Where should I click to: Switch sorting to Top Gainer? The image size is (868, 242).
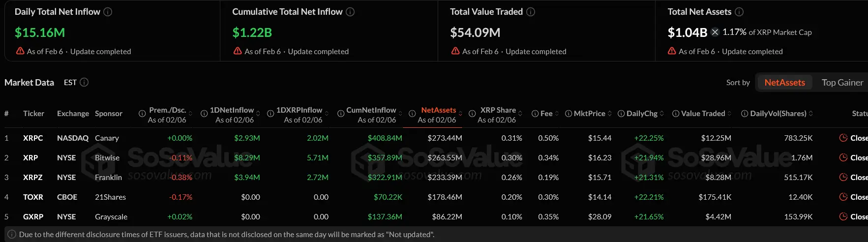(842, 83)
